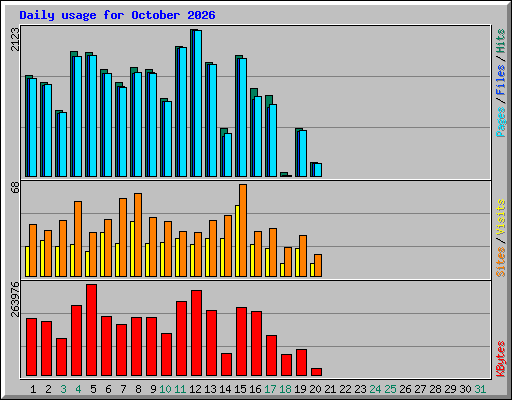This screenshot has width=512, height=400.
Task: Click day 12 on the x-axis
Action: 195,389
